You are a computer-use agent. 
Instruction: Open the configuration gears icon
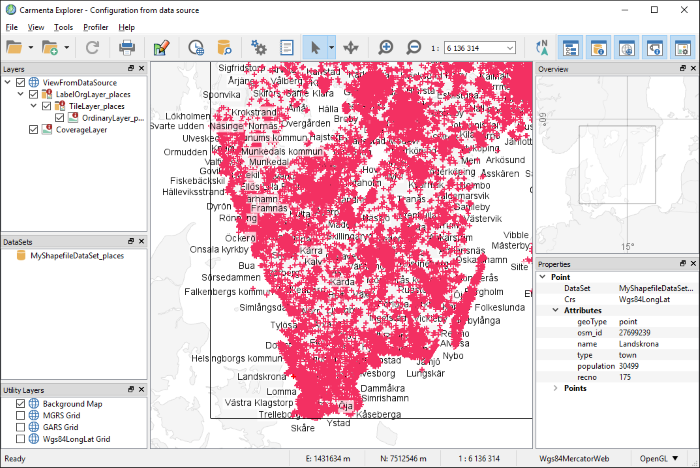pos(259,47)
